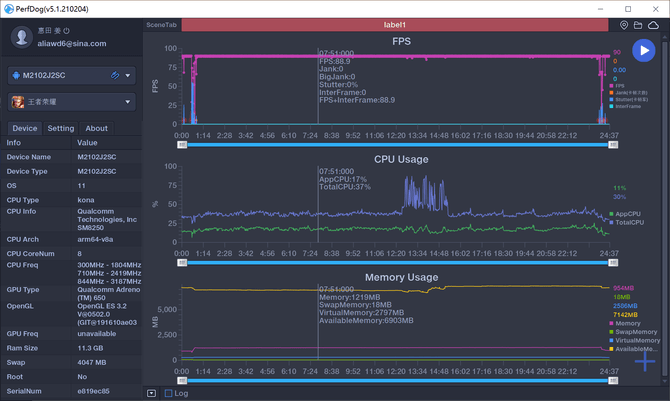
Task: Click right handle of FPS time range slider
Action: [x=613, y=145]
